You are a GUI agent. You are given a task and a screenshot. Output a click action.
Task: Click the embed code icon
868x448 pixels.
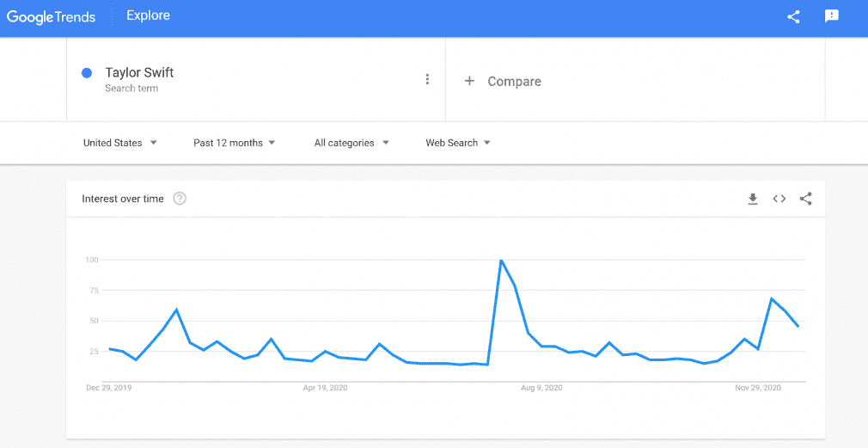coord(779,199)
